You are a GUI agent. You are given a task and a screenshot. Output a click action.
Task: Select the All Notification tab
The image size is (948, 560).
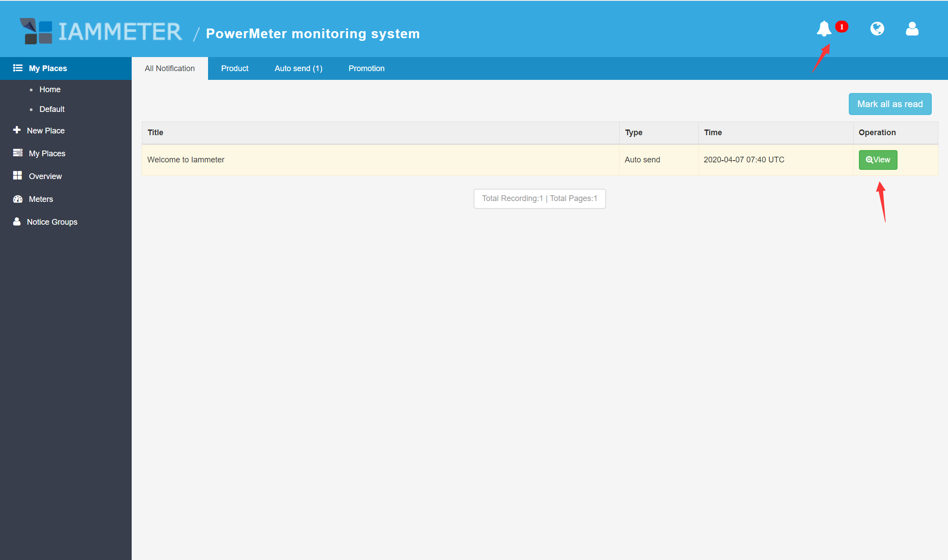point(169,68)
